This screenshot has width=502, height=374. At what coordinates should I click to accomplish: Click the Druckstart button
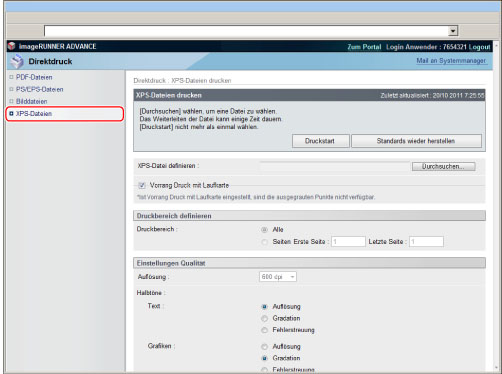(321, 141)
